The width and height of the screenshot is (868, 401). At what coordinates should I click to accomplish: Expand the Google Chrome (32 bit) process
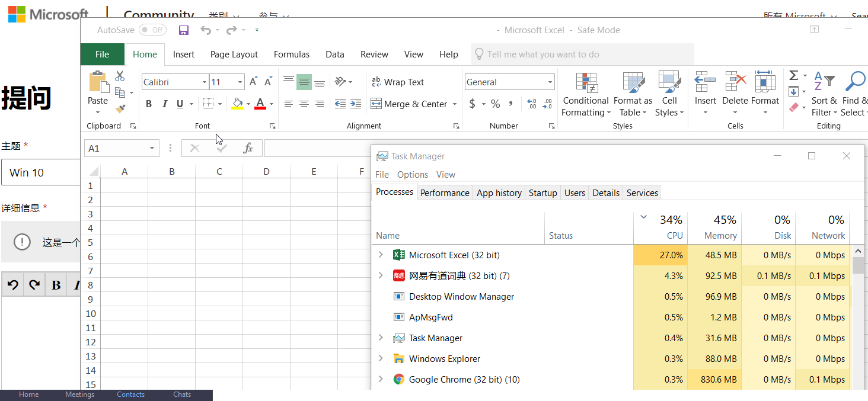[381, 379]
